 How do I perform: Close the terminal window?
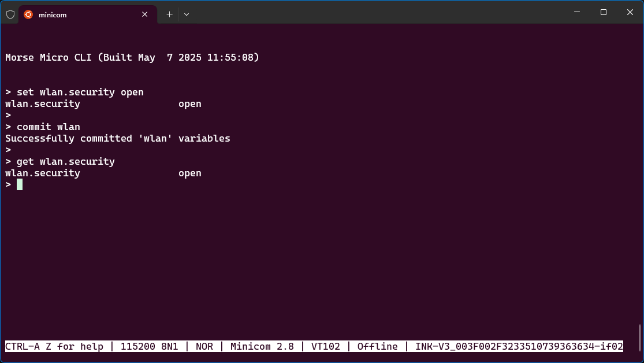[630, 12]
